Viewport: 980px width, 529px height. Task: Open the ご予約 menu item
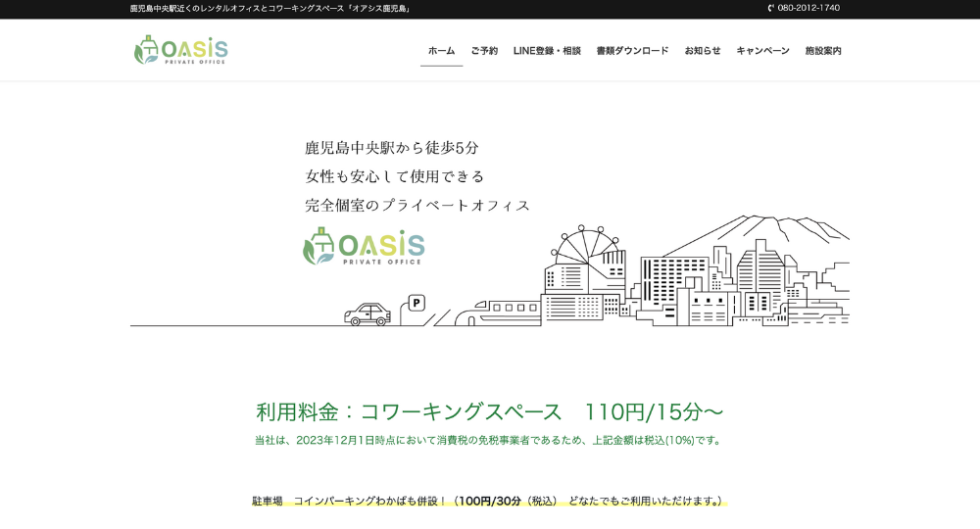484,51
